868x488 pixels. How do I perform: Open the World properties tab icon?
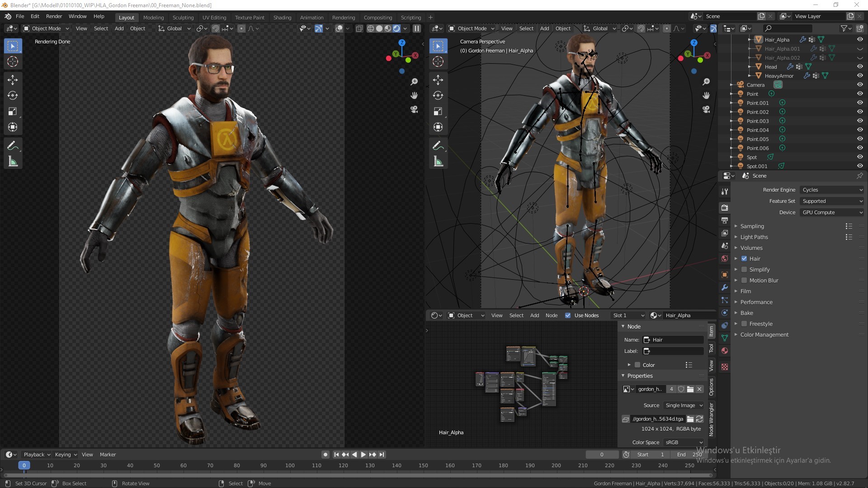point(725,258)
